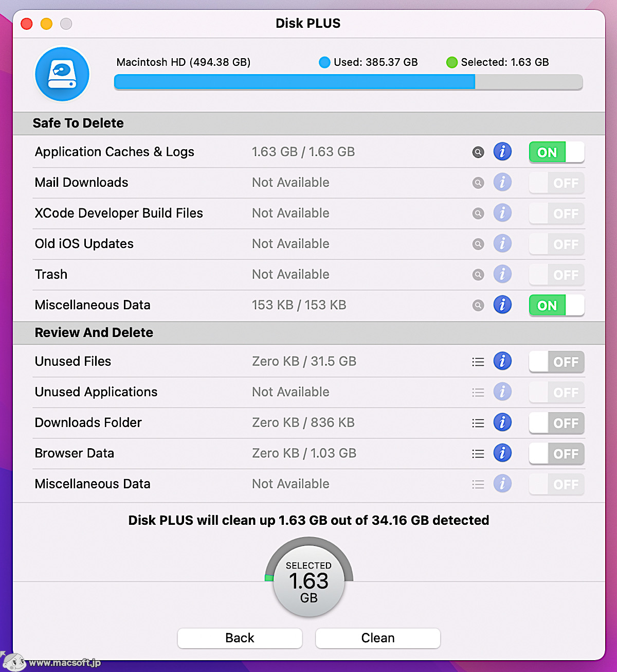Open list icon for Unused Applications

478,393
